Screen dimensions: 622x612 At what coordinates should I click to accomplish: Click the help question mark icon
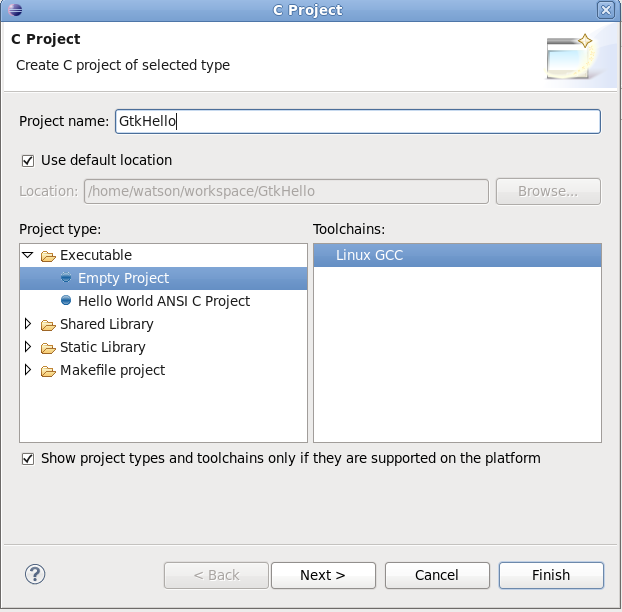coord(35,574)
